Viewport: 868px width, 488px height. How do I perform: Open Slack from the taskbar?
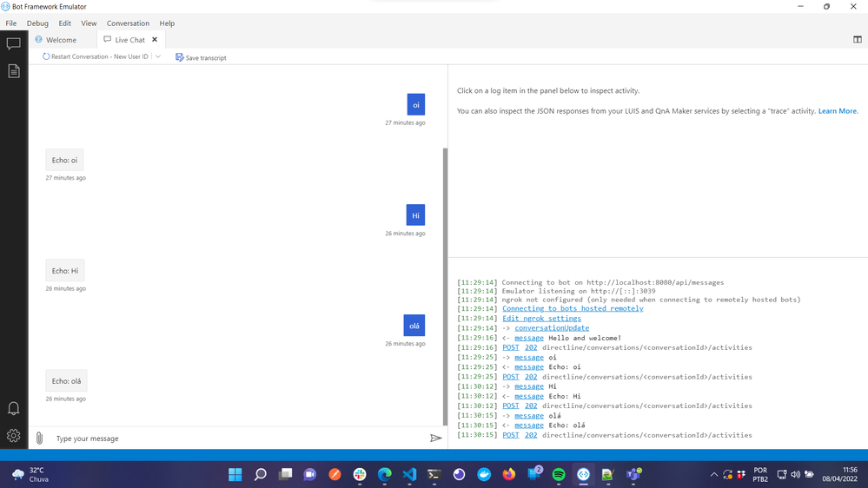360,474
